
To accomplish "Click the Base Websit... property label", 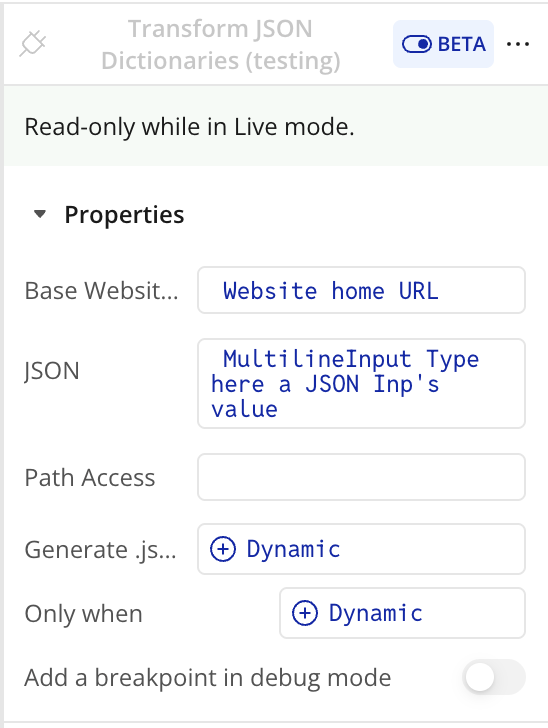I will (x=101, y=291).
